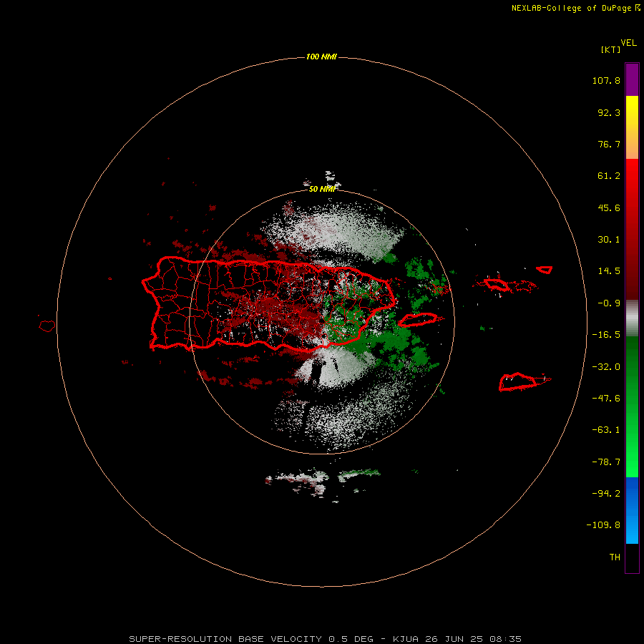Click the -94.2 legend value
The width and height of the screenshot is (644, 644).
[606, 493]
